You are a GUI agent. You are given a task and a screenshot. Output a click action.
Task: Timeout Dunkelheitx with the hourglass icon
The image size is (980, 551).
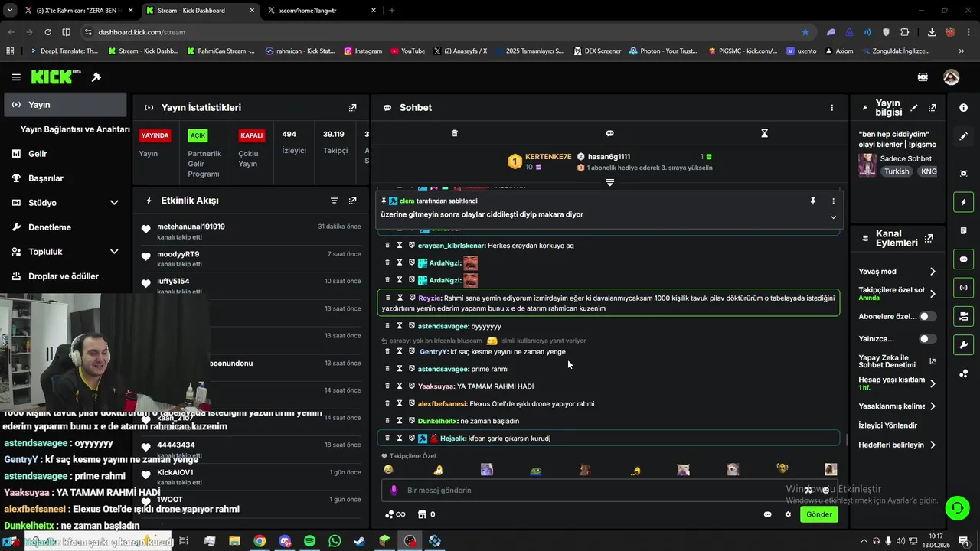pos(399,421)
